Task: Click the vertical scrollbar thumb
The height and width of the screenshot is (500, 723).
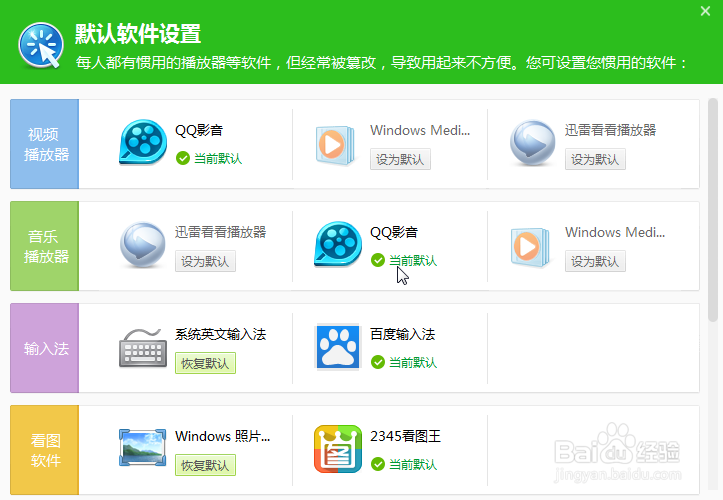Action: point(713,210)
